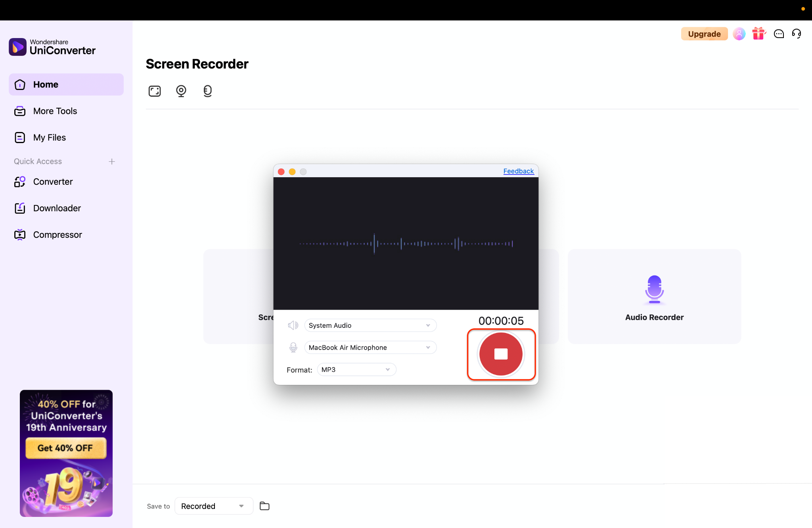Click the headset support icon

tap(797, 34)
